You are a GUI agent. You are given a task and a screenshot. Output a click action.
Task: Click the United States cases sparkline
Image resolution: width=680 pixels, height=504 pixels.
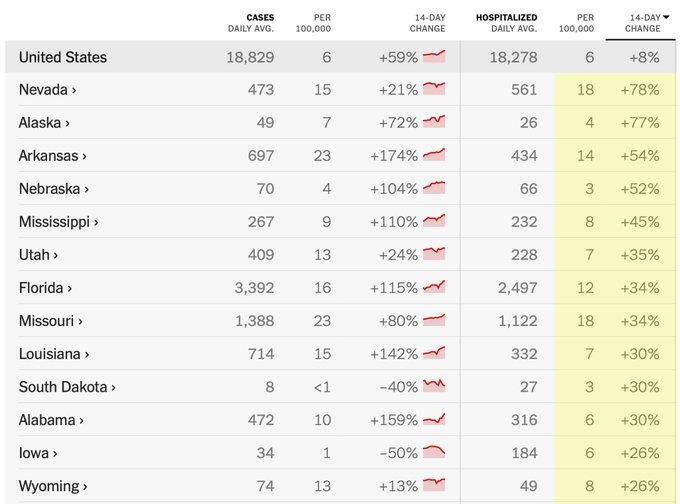click(x=434, y=57)
